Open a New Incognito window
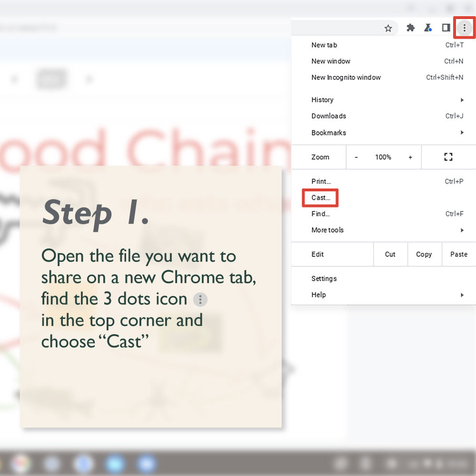476x476 pixels. pyautogui.click(x=383, y=78)
